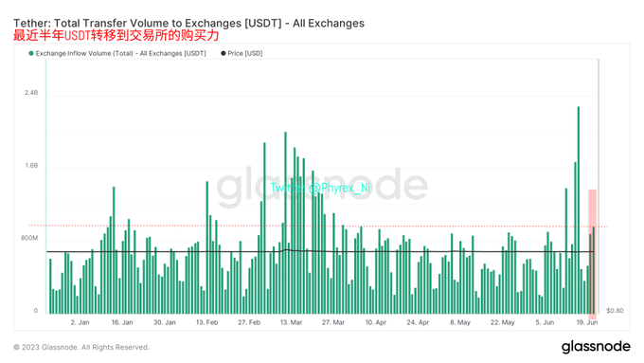Click the '2. Jan' date label
644x363 pixels.
(x=80, y=322)
